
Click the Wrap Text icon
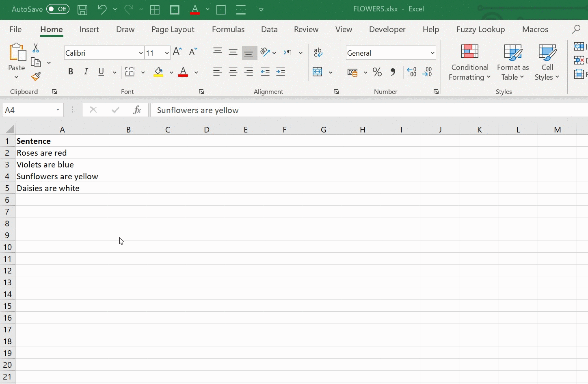[x=318, y=52]
